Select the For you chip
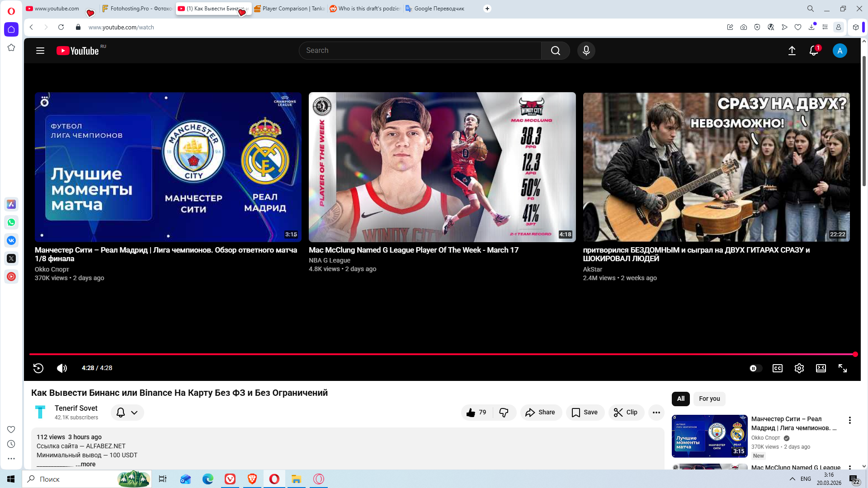Screen dimensions: 868x488 pos(709,399)
